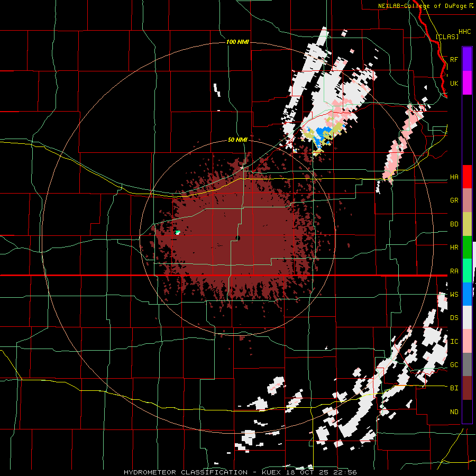This screenshot has height=476, width=476.
Task: Click the "50 NMI" range ring label
Action: pos(237,140)
